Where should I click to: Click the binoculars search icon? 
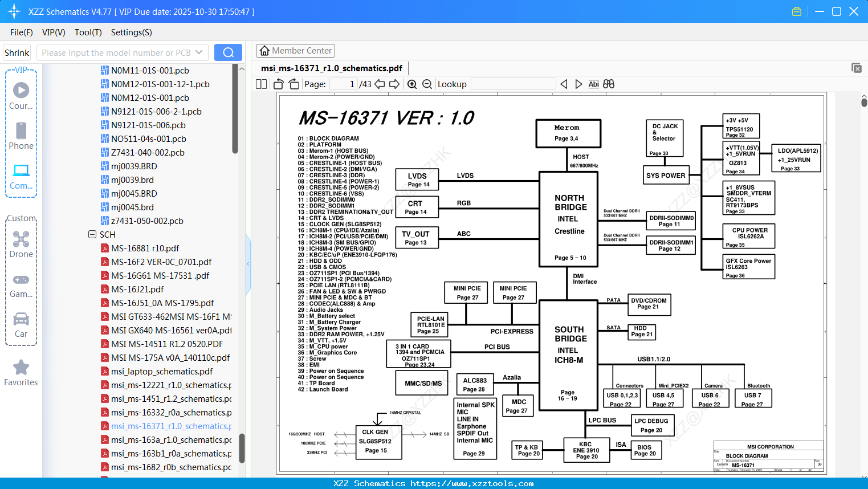tap(609, 84)
